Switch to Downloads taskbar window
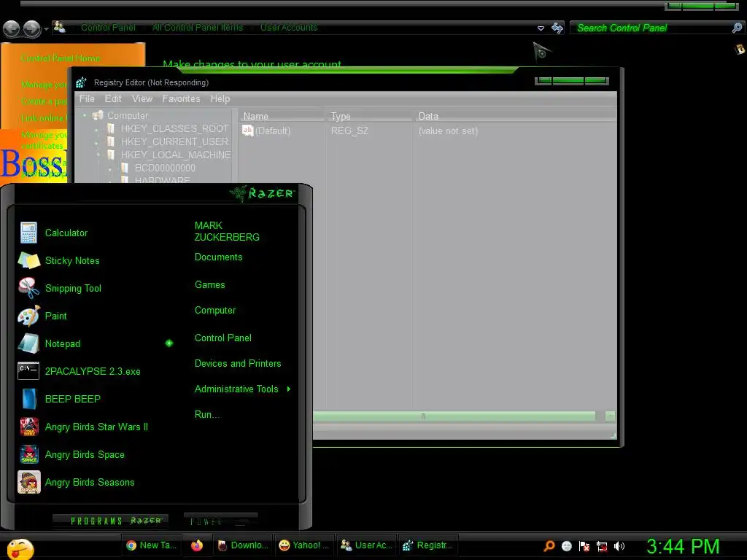 (x=242, y=545)
